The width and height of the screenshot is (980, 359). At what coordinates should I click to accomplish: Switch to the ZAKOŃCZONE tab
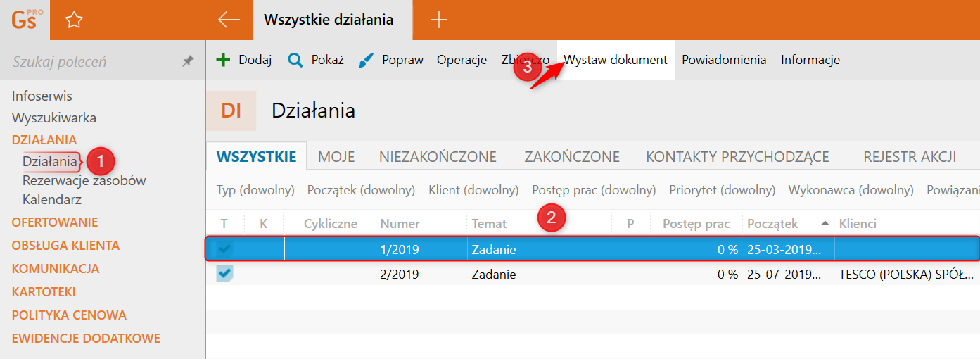click(x=572, y=157)
